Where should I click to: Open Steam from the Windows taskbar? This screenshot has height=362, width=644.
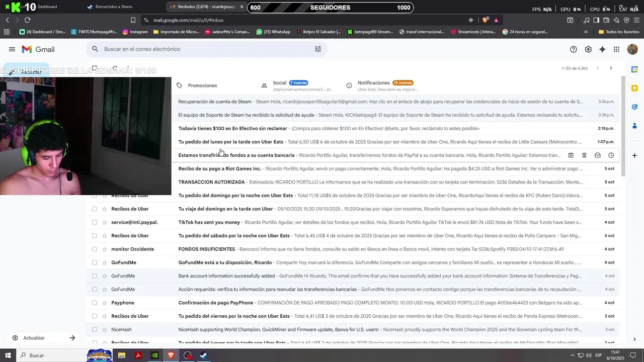[204, 355]
